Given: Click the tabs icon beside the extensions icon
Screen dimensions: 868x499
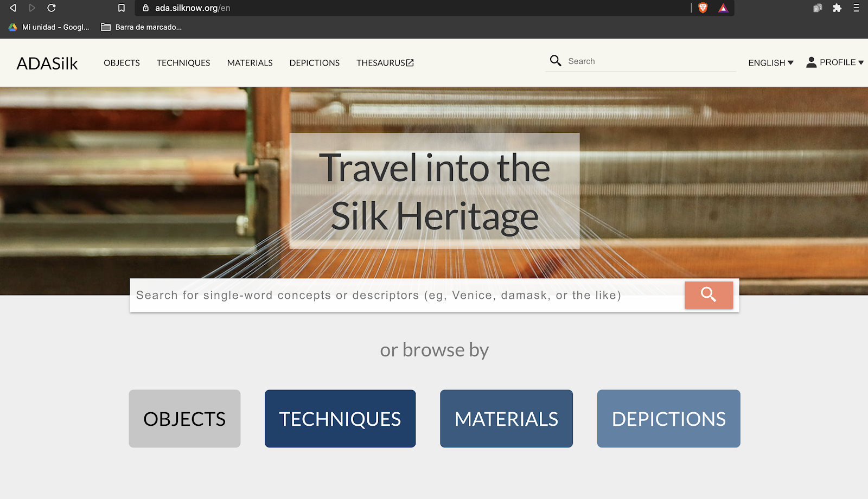Looking at the screenshot, I should point(818,8).
